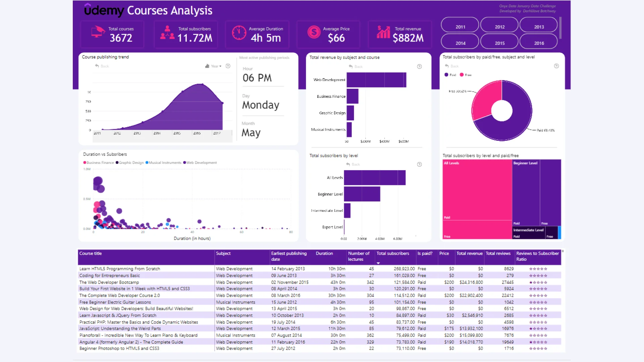Toggle Free legend item in donut chart
The image size is (644, 362).
click(466, 75)
